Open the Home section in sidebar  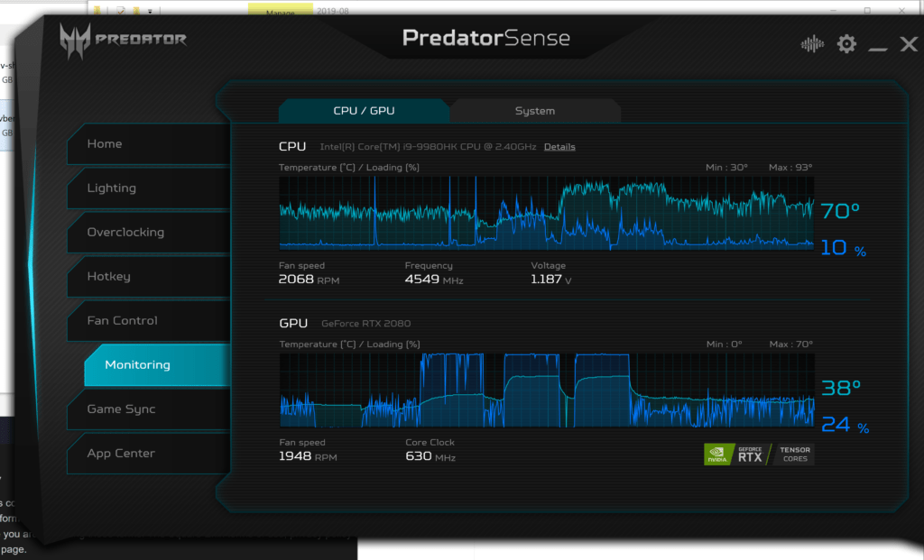pyautogui.click(x=144, y=144)
